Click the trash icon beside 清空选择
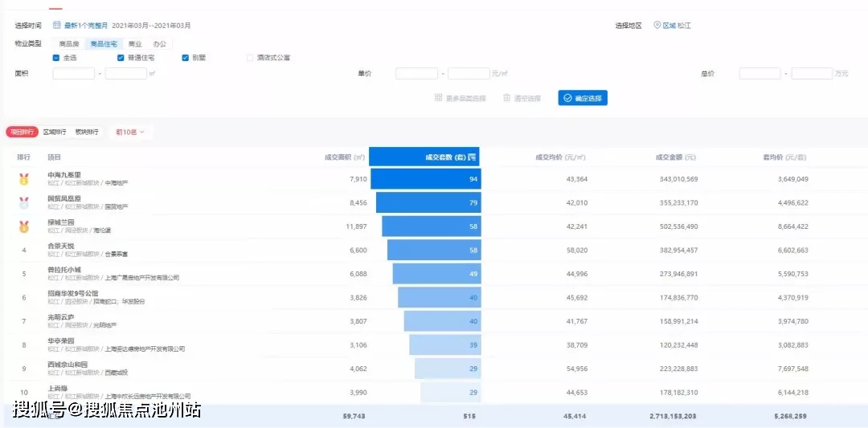Image resolution: width=868 pixels, height=428 pixels. tap(506, 98)
